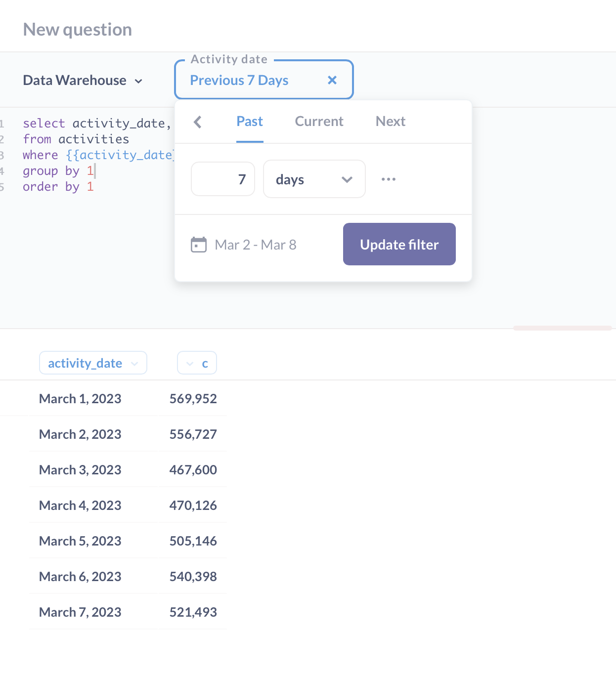
Task: Click inside the number input showing 7
Action: pyautogui.click(x=222, y=179)
